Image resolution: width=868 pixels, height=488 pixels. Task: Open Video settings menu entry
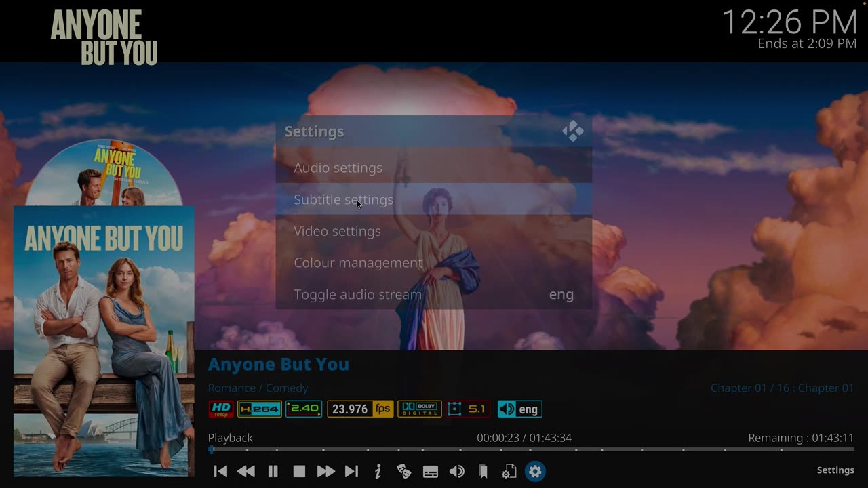[434, 231]
